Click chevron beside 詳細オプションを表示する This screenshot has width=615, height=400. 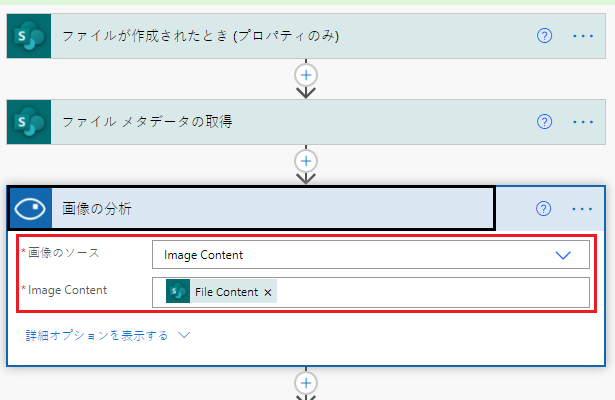coord(184,335)
